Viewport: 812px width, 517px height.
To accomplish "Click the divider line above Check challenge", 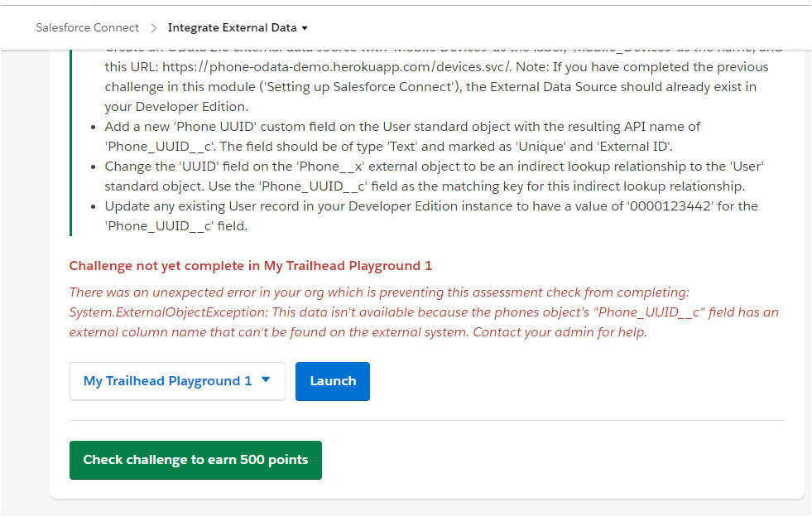I will [426, 420].
